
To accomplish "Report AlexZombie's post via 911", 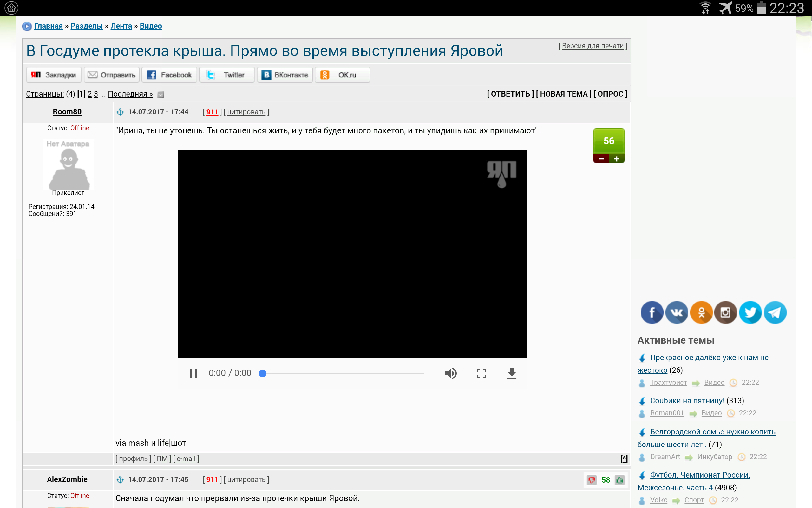I will (x=212, y=479).
